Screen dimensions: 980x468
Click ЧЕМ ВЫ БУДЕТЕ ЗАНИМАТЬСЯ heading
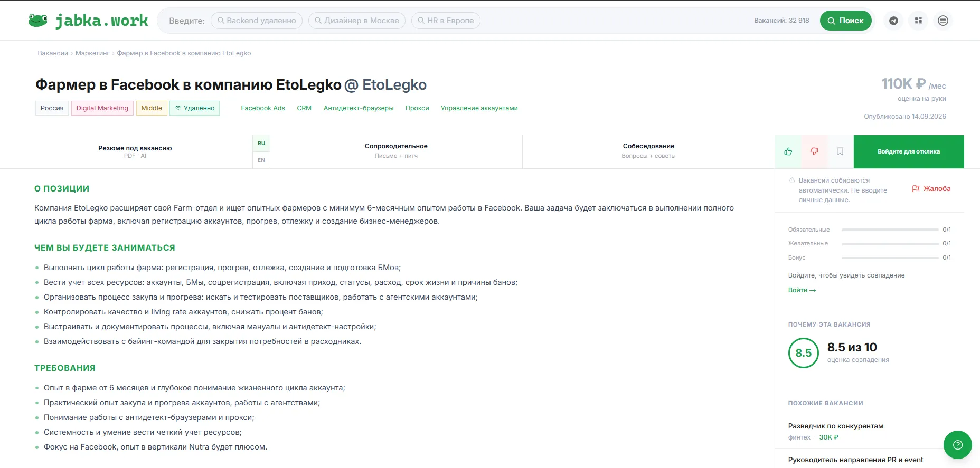click(105, 248)
